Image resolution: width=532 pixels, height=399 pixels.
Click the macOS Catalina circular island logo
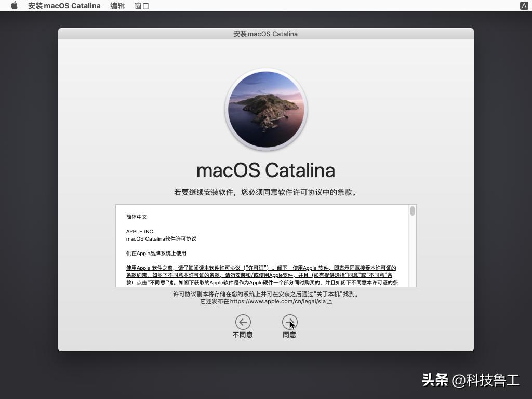pyautogui.click(x=266, y=109)
